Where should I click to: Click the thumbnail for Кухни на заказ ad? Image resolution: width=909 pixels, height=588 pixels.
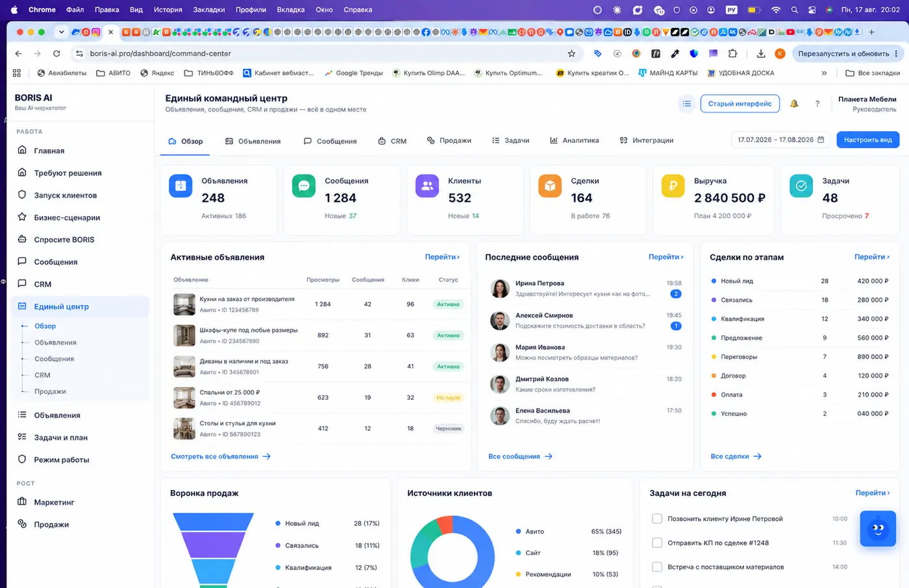click(184, 304)
